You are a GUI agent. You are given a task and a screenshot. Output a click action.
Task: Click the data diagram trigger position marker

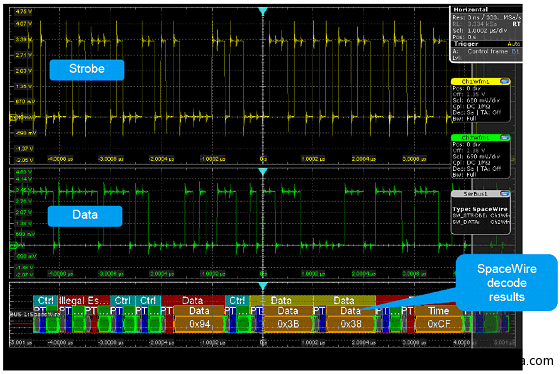tap(262, 171)
